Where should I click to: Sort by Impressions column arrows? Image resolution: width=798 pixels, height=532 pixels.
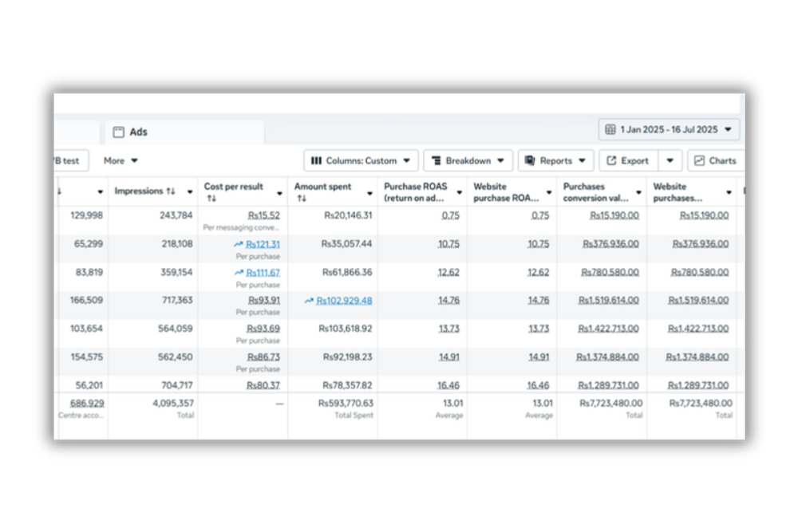tap(171, 191)
